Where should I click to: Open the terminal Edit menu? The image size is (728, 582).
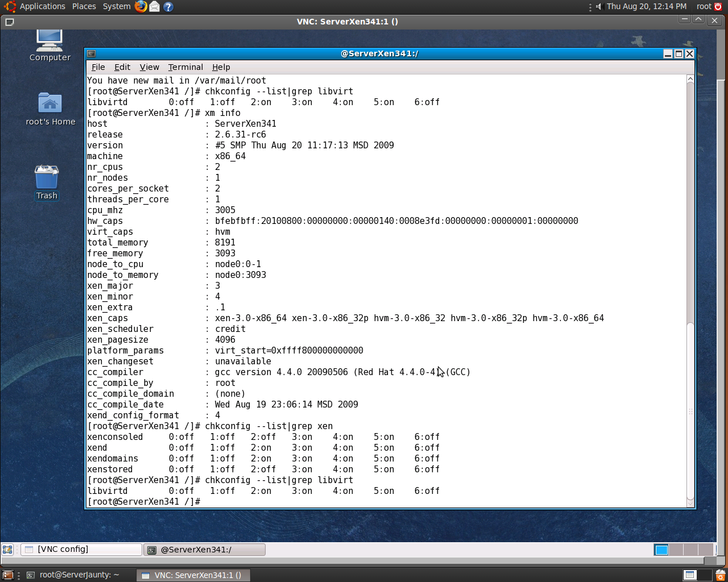122,67
